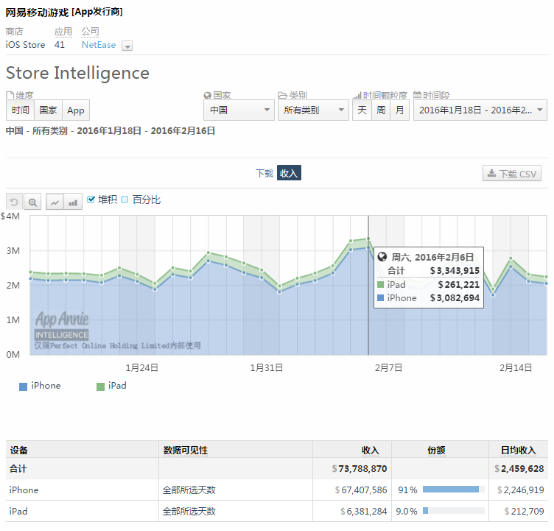Click the 数据可见性 column header
Screen dimensions: 554x531
[185, 450]
